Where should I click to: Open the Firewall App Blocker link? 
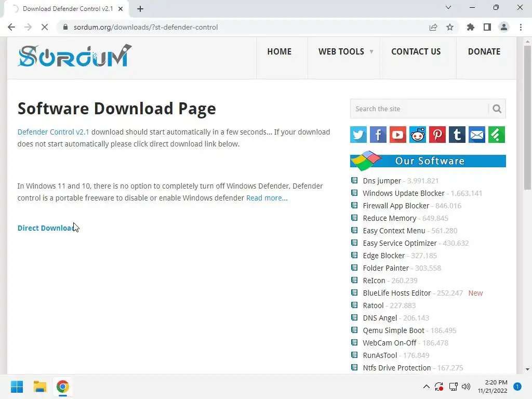tap(396, 206)
